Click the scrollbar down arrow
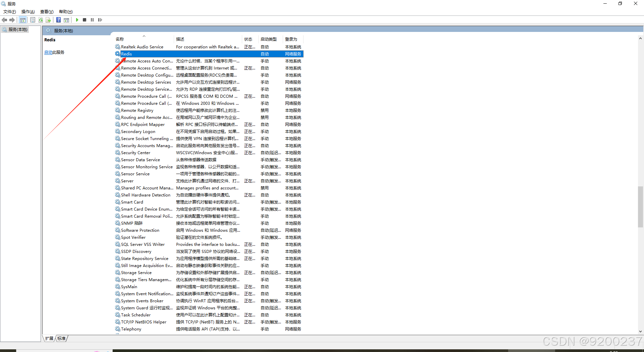Screen dimensions: 644x352 [640, 332]
